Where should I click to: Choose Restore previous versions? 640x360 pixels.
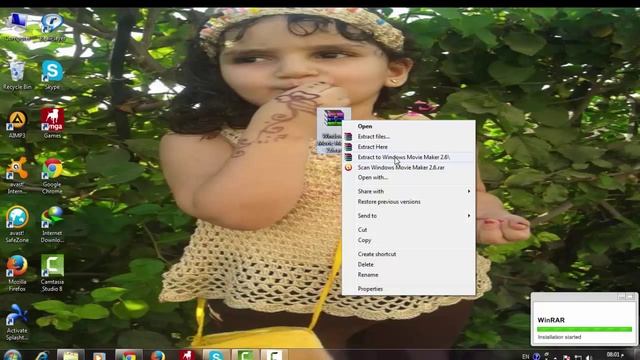point(408,202)
